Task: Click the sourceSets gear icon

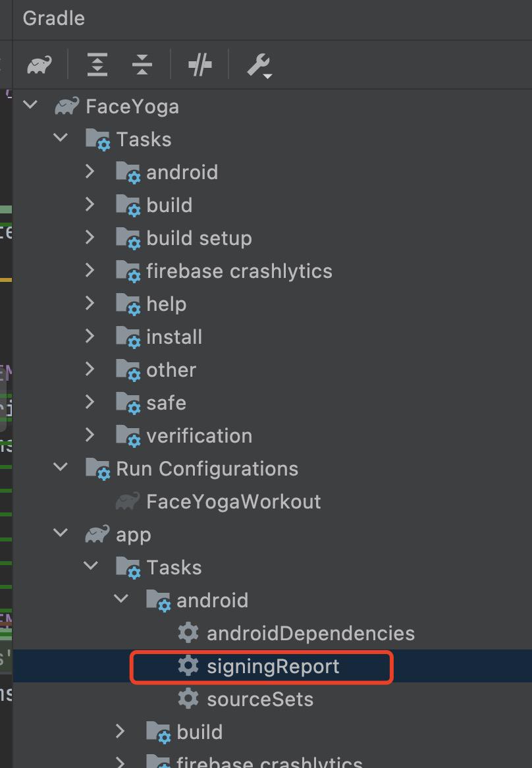Action: (x=188, y=698)
